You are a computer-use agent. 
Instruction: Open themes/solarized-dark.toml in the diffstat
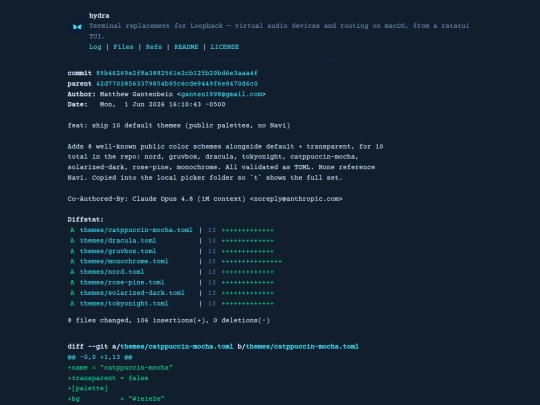point(132,293)
